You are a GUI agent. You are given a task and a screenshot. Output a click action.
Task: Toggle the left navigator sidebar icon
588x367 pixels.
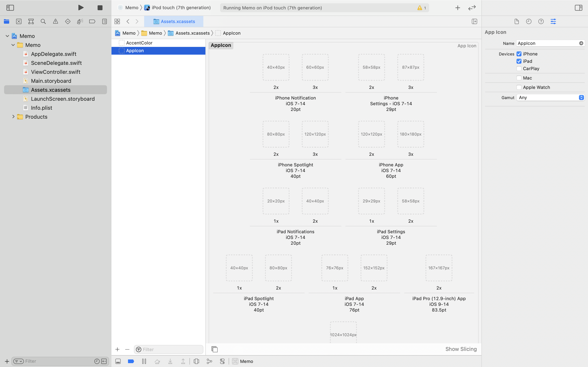10,8
